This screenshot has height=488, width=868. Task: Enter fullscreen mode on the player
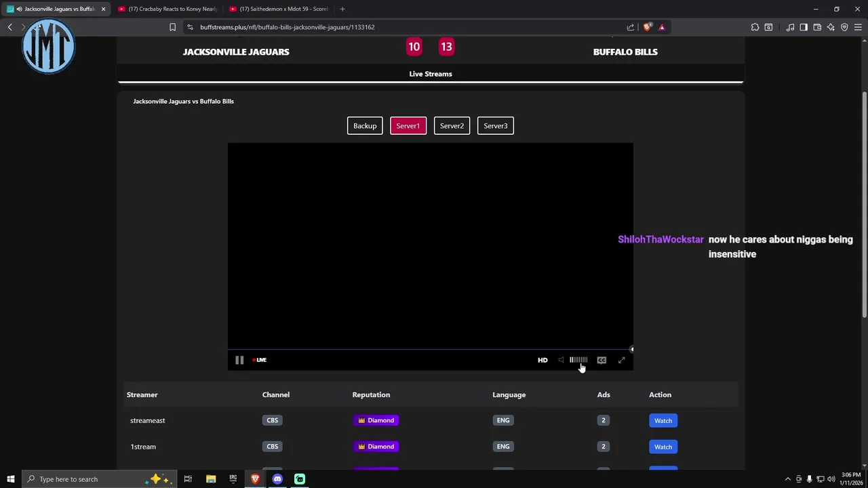click(x=622, y=360)
